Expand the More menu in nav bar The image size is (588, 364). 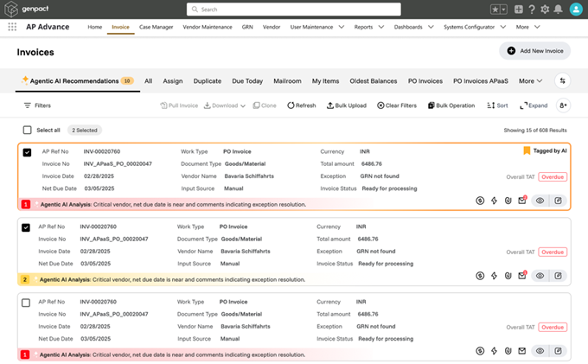[x=527, y=27]
